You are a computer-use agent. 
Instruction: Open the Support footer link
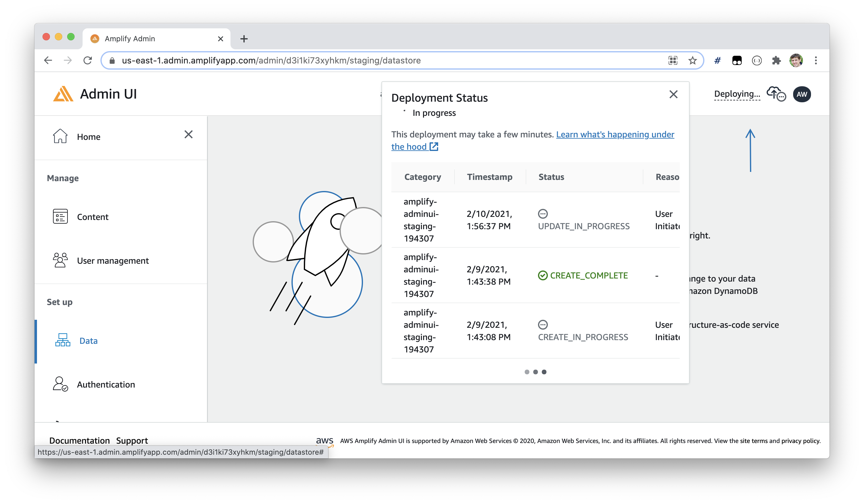tap(132, 441)
